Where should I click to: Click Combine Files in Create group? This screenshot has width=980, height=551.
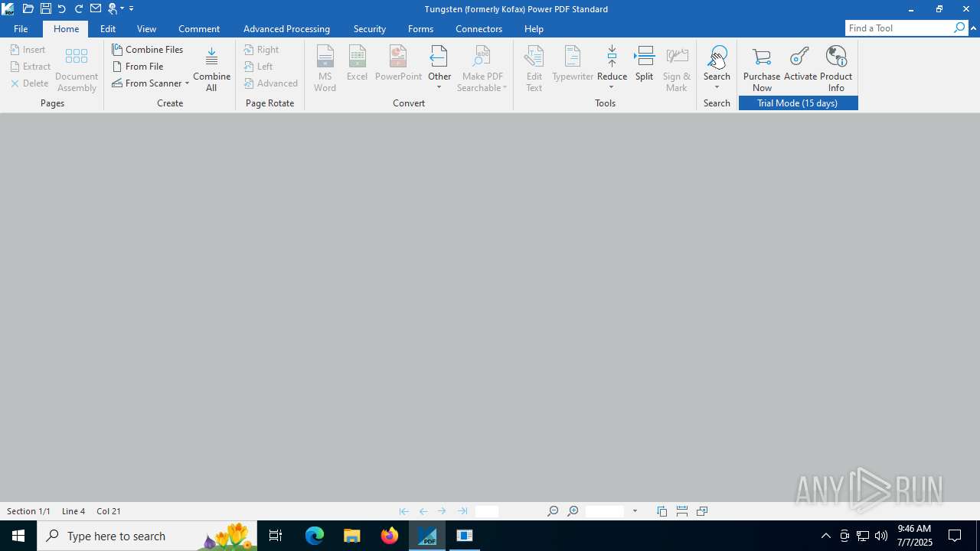(148, 50)
